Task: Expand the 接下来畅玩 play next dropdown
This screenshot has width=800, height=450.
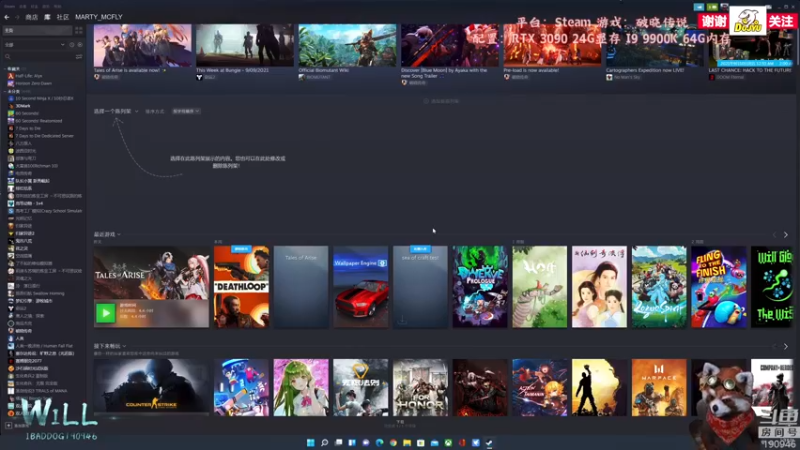Action: tap(110, 346)
